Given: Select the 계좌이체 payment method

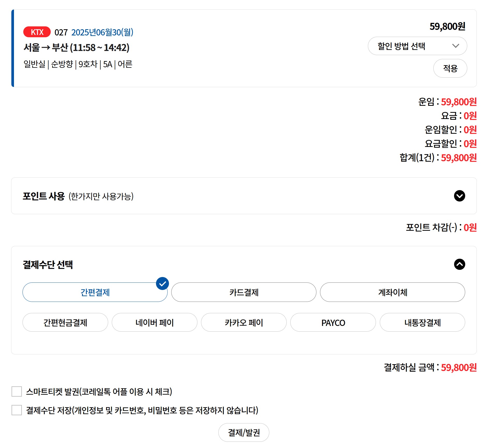Looking at the screenshot, I should (392, 292).
